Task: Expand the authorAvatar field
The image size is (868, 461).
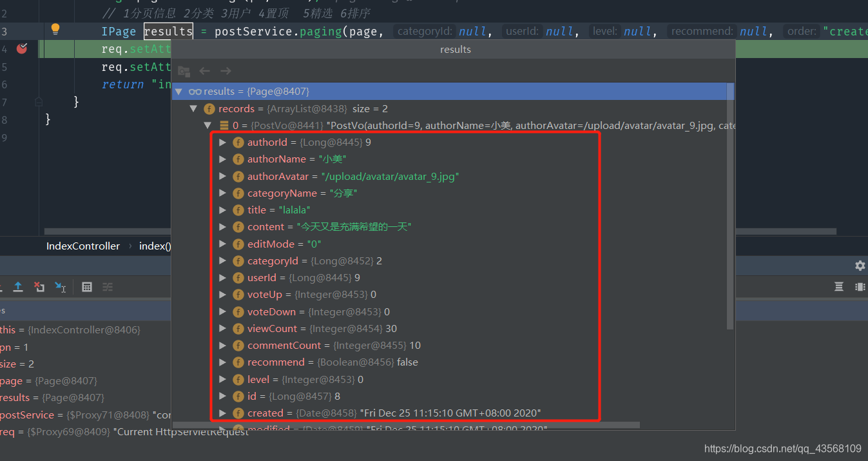Action: pos(222,177)
